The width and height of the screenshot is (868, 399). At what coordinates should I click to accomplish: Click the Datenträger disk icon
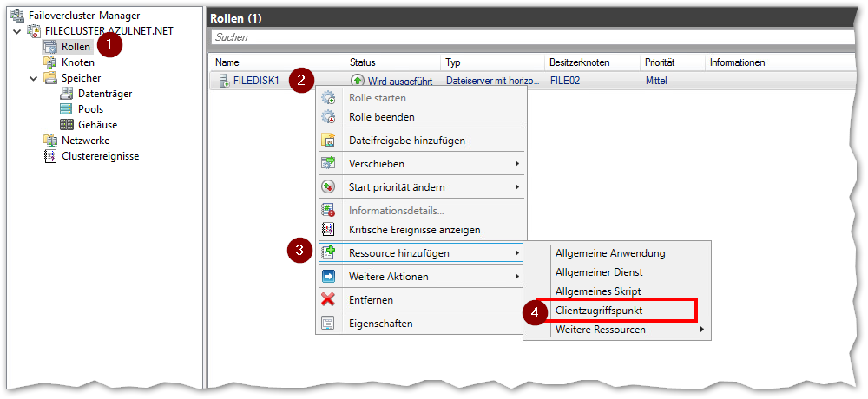pos(67,94)
